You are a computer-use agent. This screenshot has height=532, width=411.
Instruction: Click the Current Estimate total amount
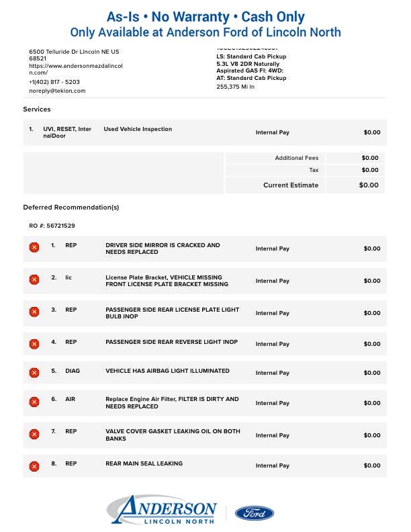[368, 185]
